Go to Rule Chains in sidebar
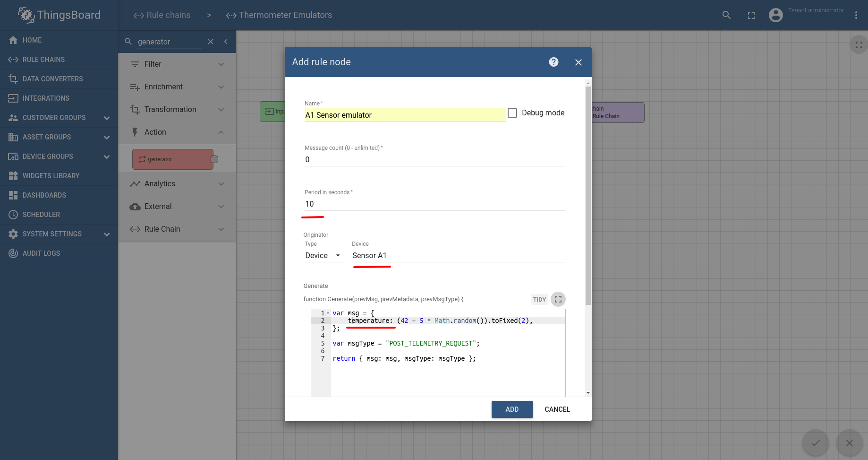 click(x=59, y=60)
